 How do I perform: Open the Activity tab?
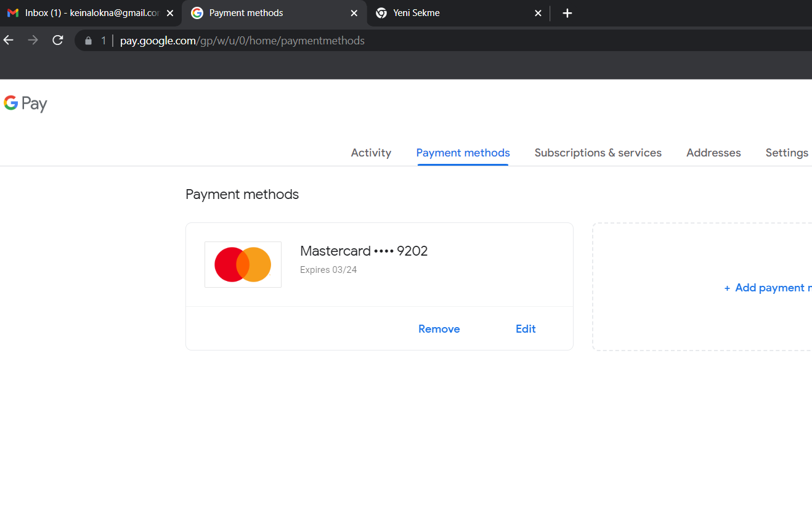point(371,153)
